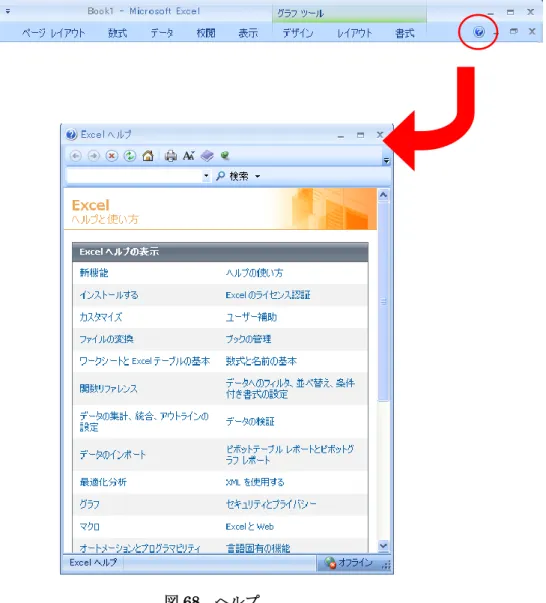Click the resize grip in help status bar
546x603 pixels.
click(386, 565)
